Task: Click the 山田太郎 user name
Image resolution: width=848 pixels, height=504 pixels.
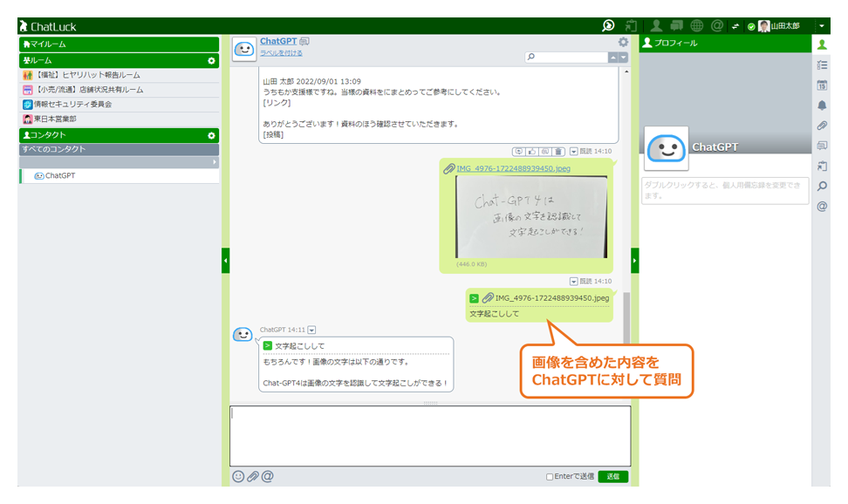Action: [x=784, y=26]
